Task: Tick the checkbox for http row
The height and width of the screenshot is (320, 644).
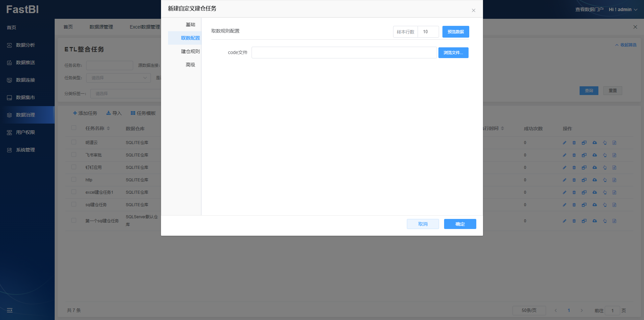Action: click(74, 179)
